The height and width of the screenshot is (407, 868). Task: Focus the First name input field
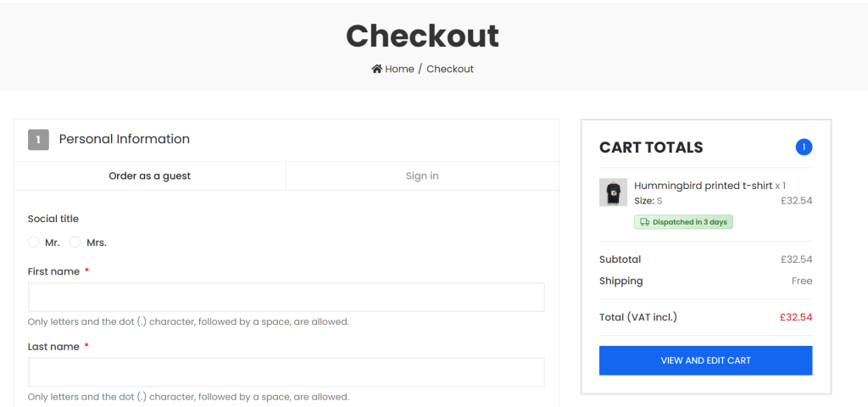coord(286,298)
